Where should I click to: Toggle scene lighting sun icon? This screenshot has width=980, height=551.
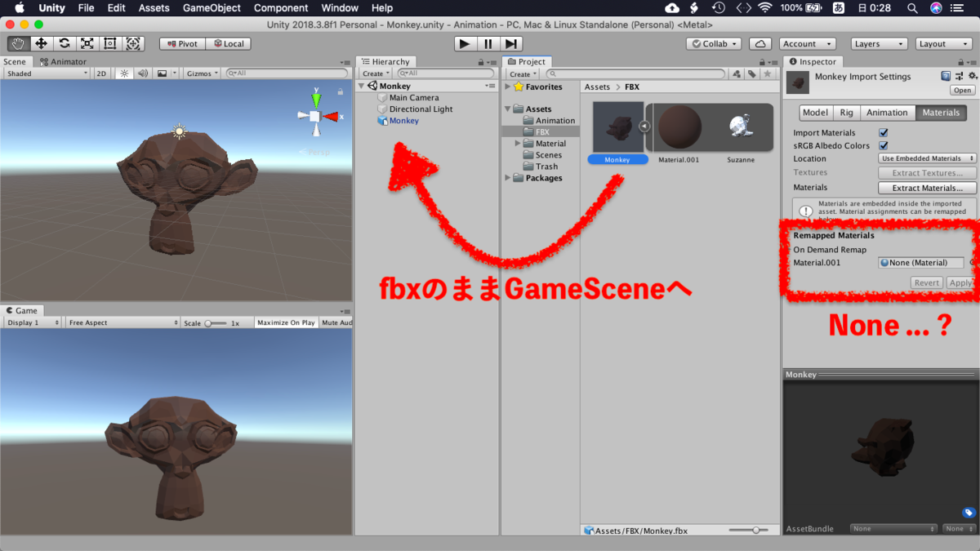tap(124, 73)
